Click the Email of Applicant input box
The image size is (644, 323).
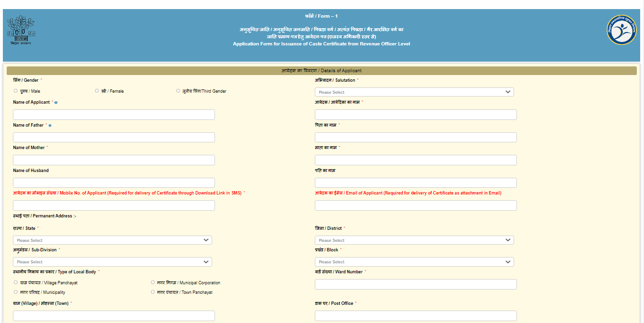[416, 205]
